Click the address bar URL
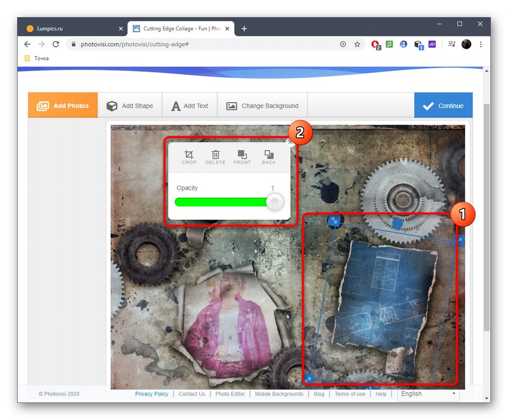This screenshot has width=508, height=420. click(134, 44)
